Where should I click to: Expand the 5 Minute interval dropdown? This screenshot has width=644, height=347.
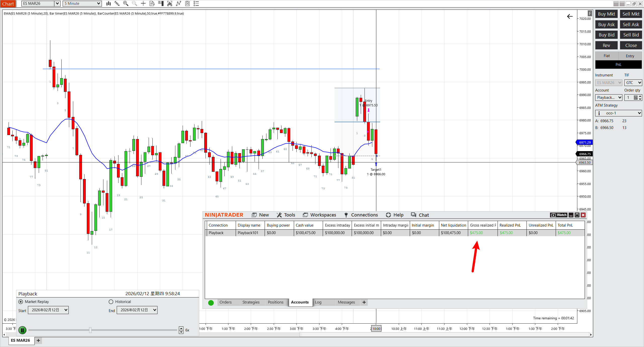coord(99,4)
